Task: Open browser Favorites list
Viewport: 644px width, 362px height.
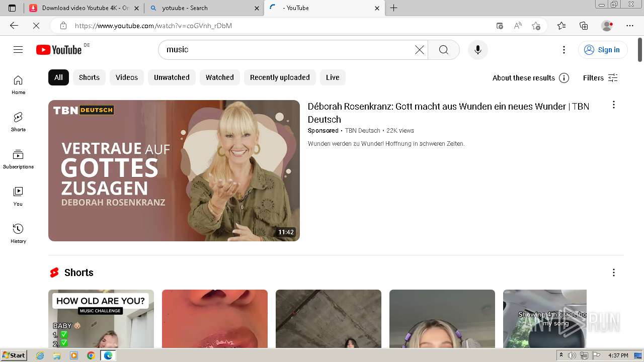Action: point(561,26)
